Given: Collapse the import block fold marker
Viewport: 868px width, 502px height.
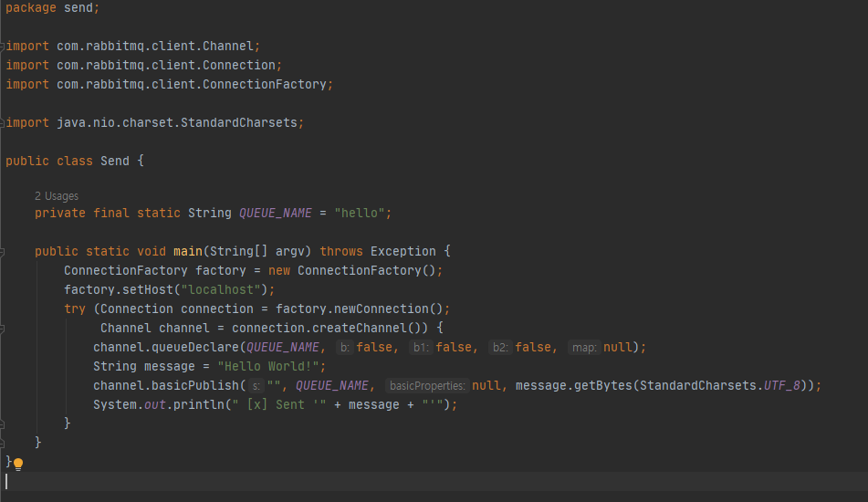Looking at the screenshot, I should click(x=2, y=47).
